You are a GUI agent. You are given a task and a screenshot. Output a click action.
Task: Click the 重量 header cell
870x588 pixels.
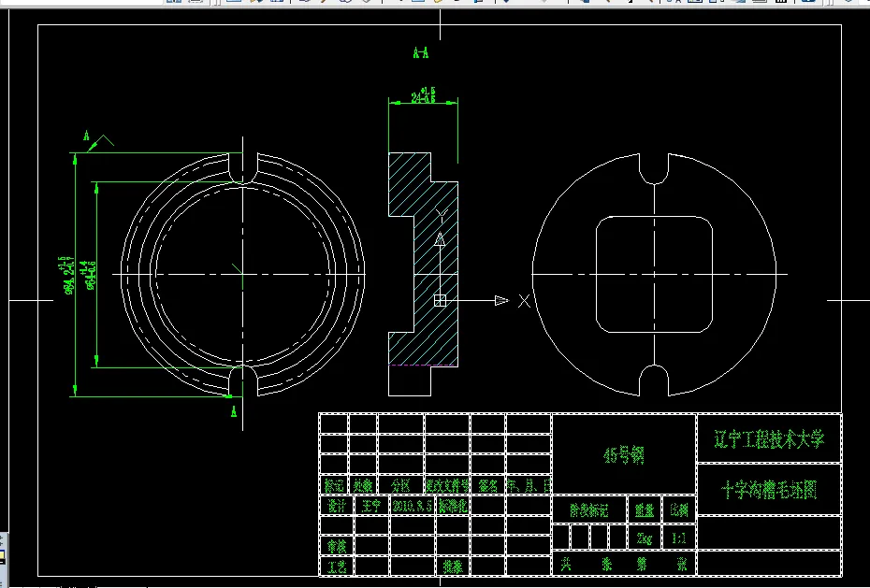[645, 509]
